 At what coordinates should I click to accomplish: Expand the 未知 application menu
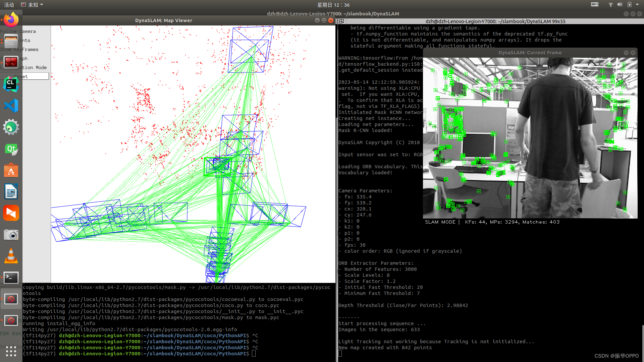click(x=33, y=5)
